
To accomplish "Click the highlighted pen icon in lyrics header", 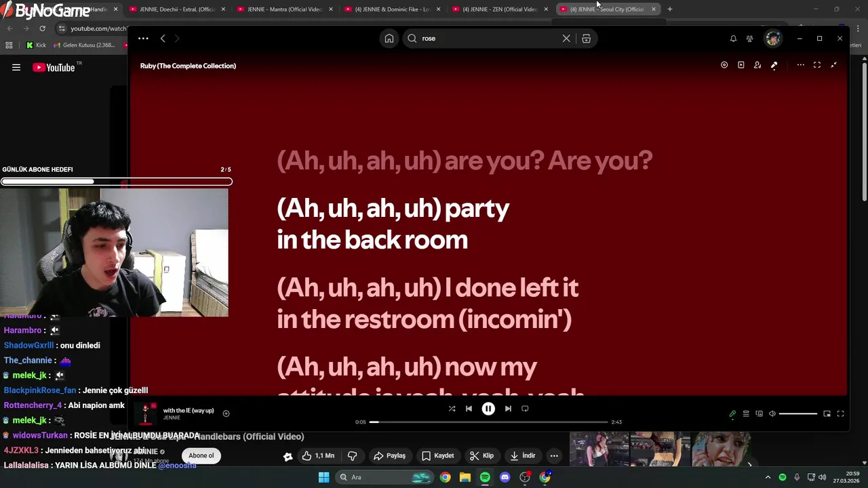I will 774,65.
